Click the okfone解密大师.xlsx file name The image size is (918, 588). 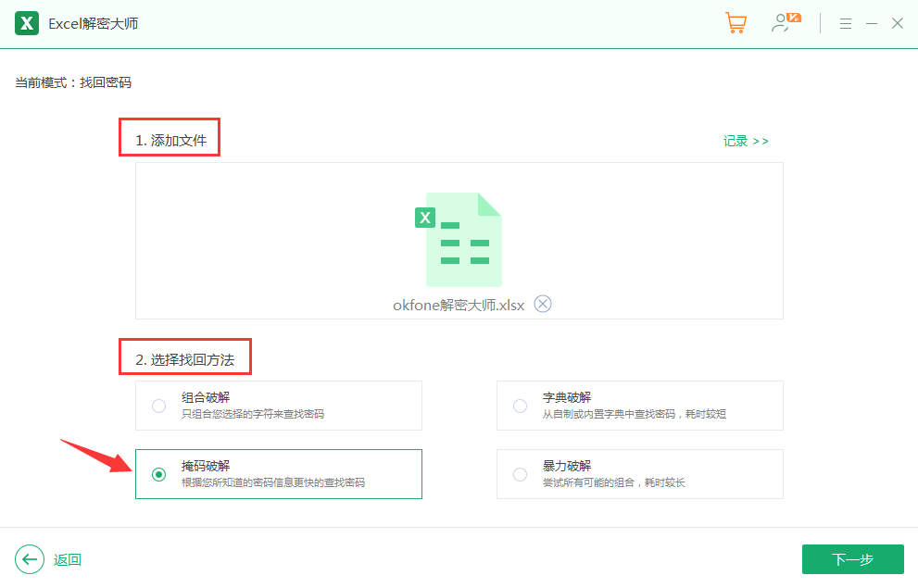coord(459,305)
